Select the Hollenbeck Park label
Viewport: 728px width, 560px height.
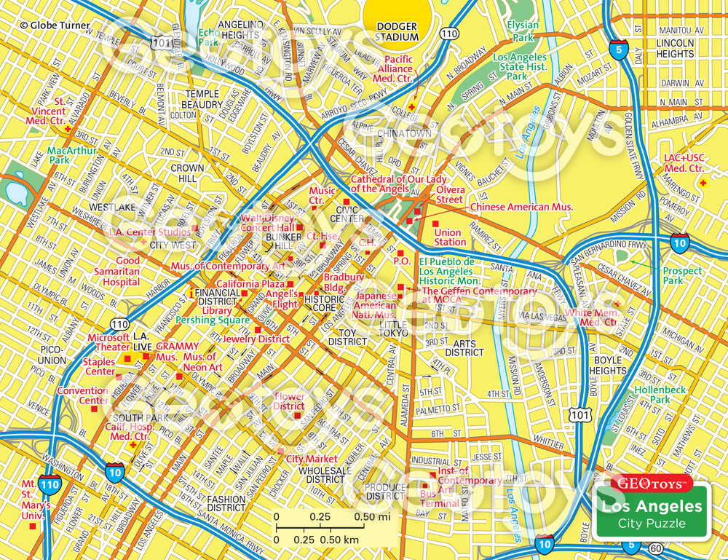tap(652, 395)
